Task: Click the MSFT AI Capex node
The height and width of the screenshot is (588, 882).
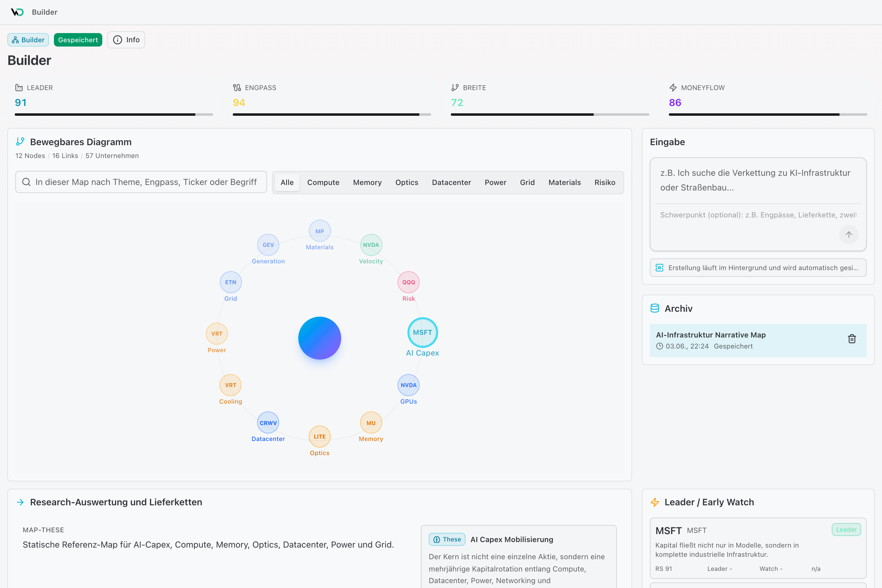Action: click(x=423, y=333)
